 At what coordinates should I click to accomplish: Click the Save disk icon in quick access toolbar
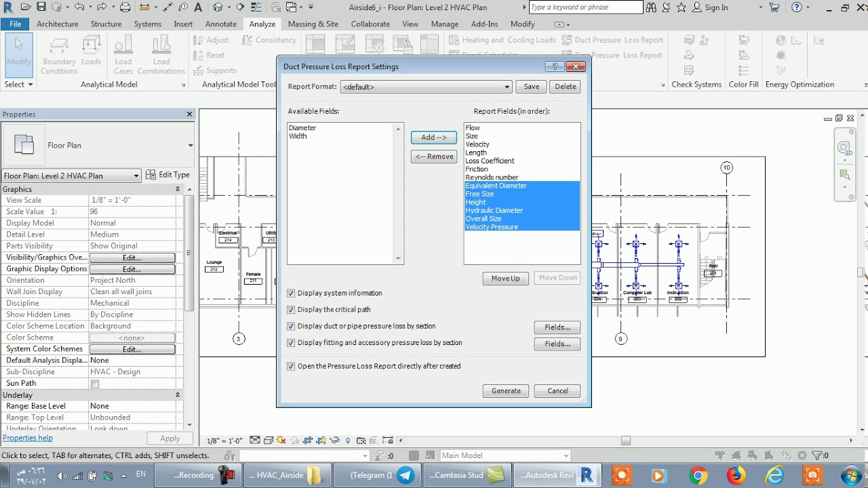41,7
